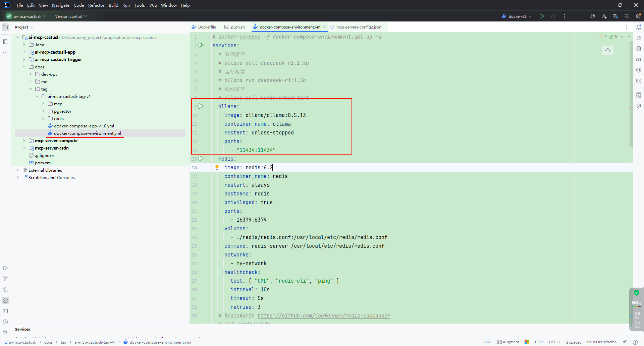Viewport: 644px width, 346px height.
Task: Open the Problems tool window
Action: [x=5, y=322]
